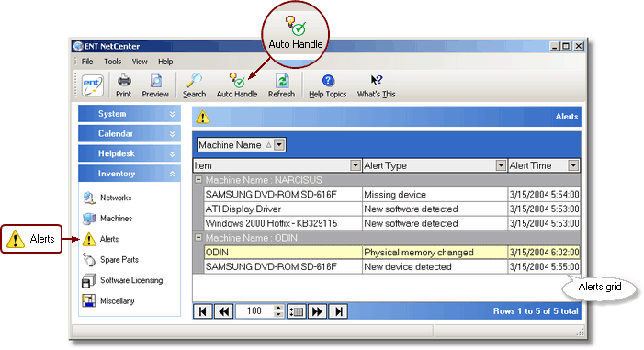
Task: Open the Tools menu
Action: pos(112,62)
